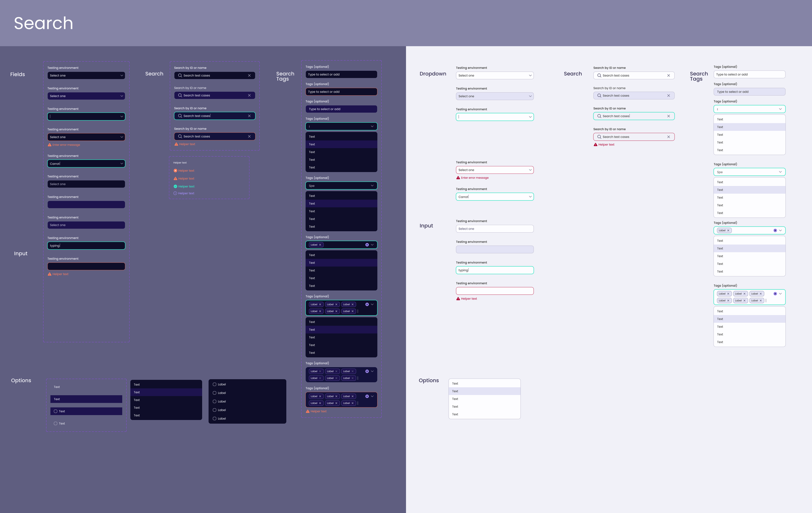
Task: Remove the Label chip in light single-tag field
Action: 728,230
